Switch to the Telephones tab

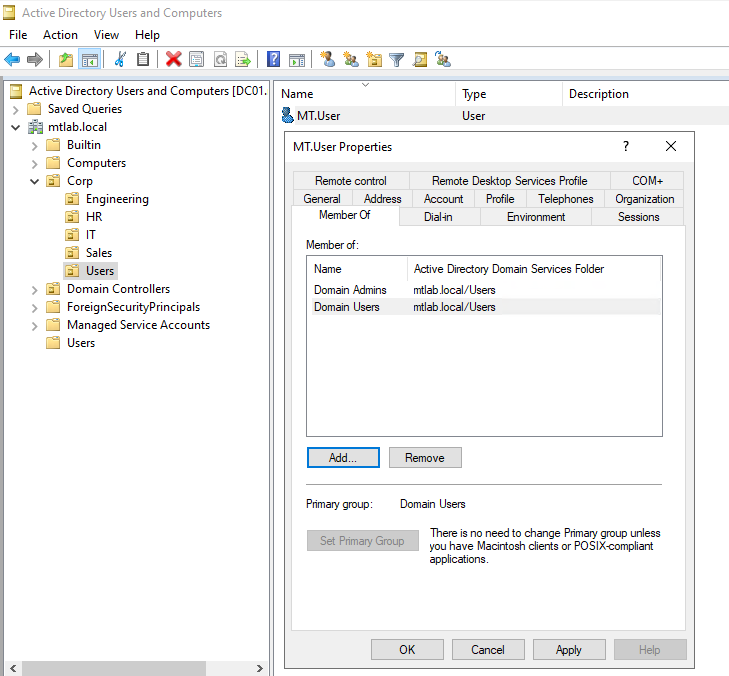click(x=566, y=199)
